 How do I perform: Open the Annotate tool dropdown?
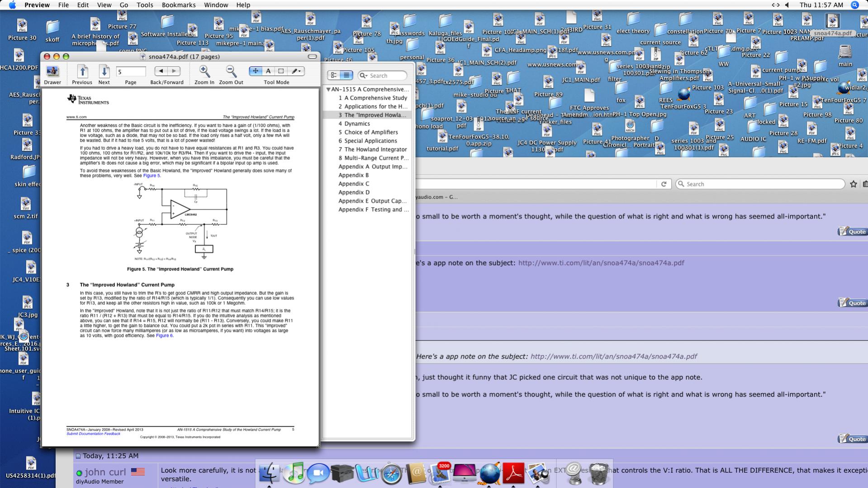296,71
